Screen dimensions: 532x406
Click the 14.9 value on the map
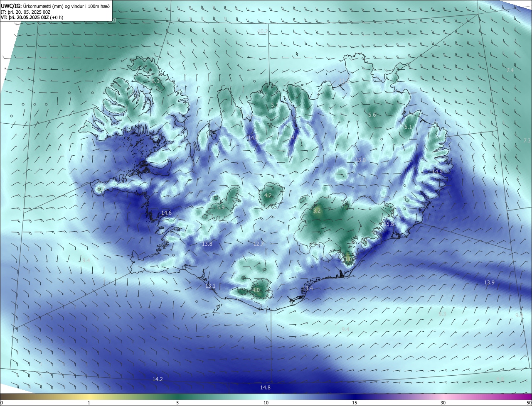click(437, 171)
